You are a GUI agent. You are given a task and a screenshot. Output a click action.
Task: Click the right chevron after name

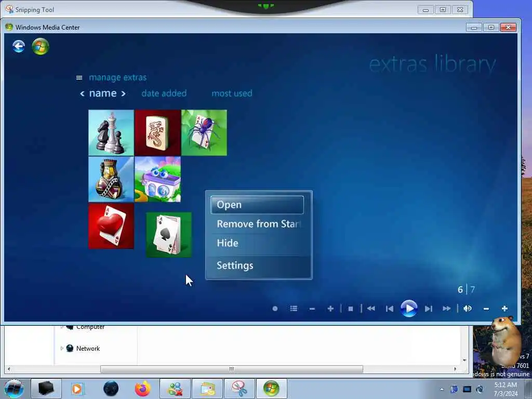coord(124,94)
